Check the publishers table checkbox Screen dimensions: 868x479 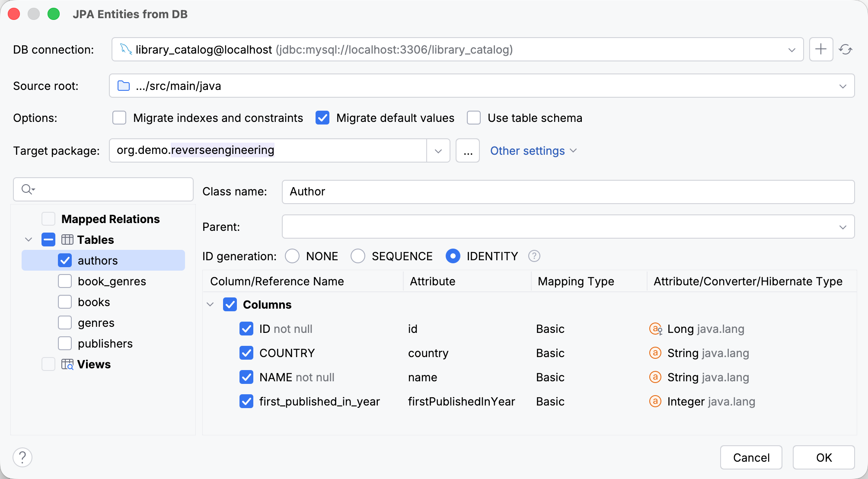(x=65, y=343)
